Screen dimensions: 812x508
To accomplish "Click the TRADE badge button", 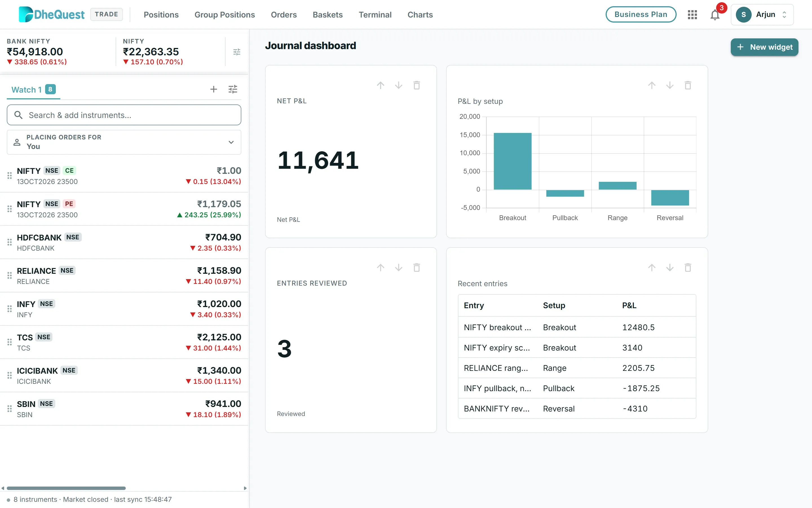I will (106, 14).
